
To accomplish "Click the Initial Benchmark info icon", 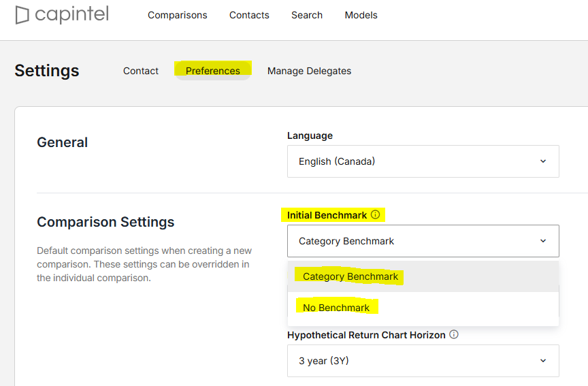I will click(376, 214).
